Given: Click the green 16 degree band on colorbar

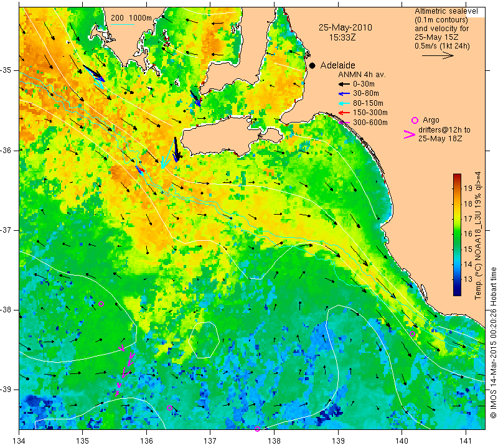Looking at the screenshot, I should pos(457,233).
